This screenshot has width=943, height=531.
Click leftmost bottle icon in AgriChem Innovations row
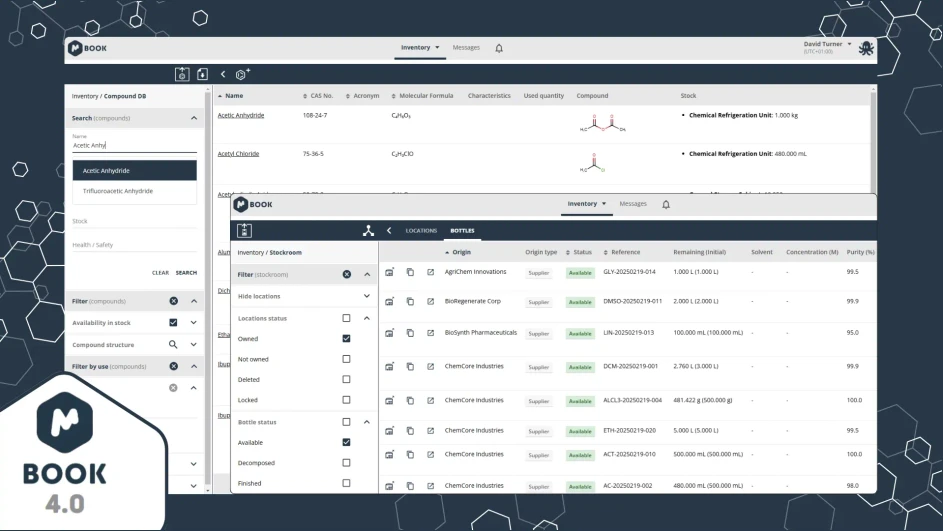390,272
